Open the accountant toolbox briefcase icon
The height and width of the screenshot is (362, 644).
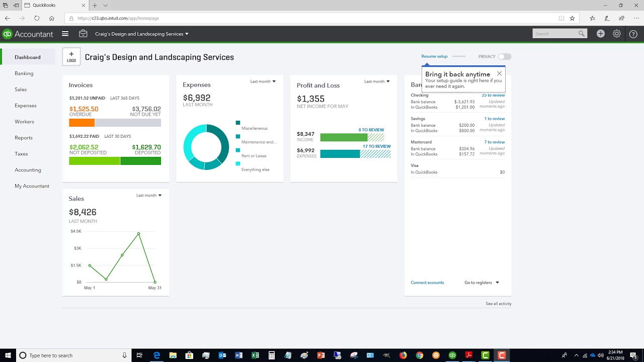tap(84, 34)
